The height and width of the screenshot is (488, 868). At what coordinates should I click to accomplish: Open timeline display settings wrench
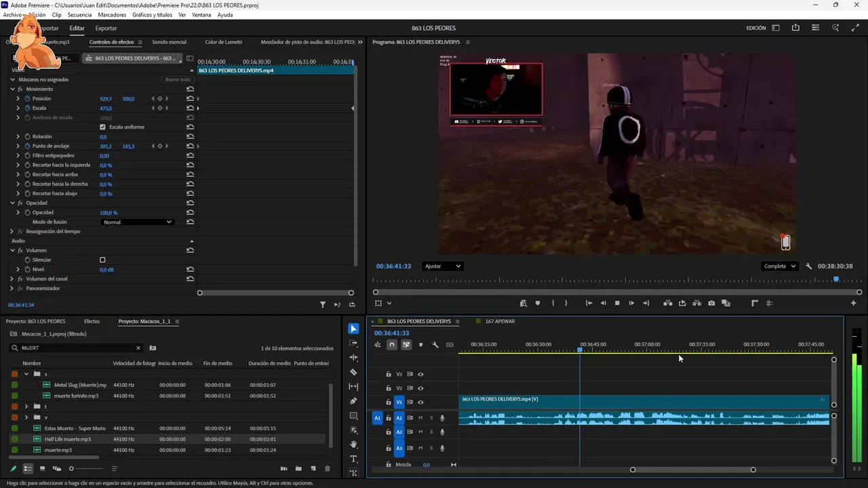click(x=435, y=345)
